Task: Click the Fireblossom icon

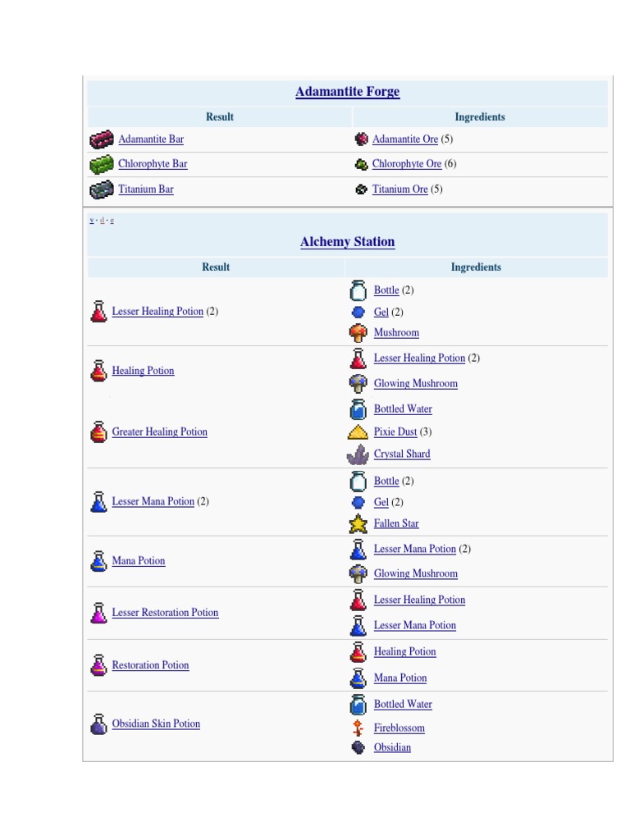Action: pos(358,728)
